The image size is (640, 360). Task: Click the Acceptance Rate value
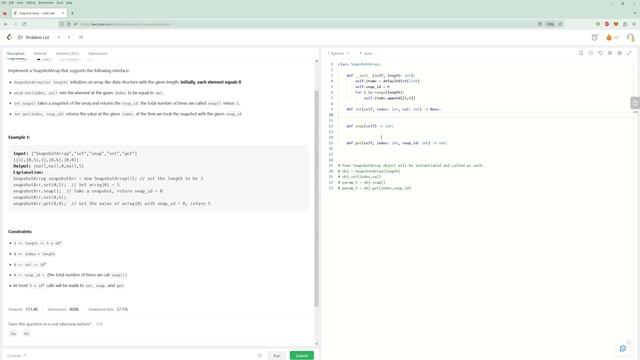122,309
